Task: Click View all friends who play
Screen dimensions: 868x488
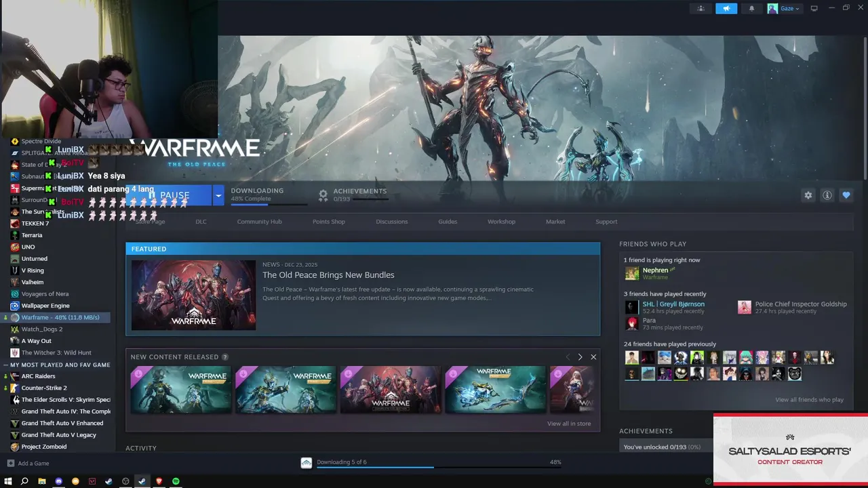Action: 809,400
